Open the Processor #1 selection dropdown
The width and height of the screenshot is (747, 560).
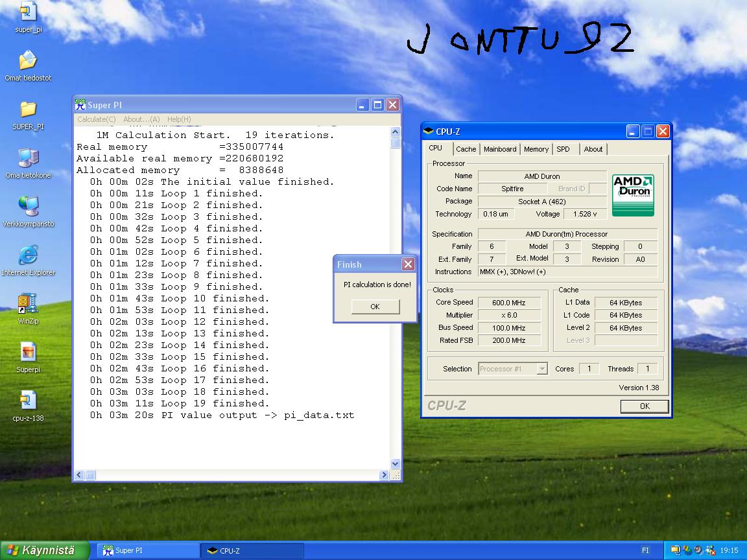(x=513, y=369)
